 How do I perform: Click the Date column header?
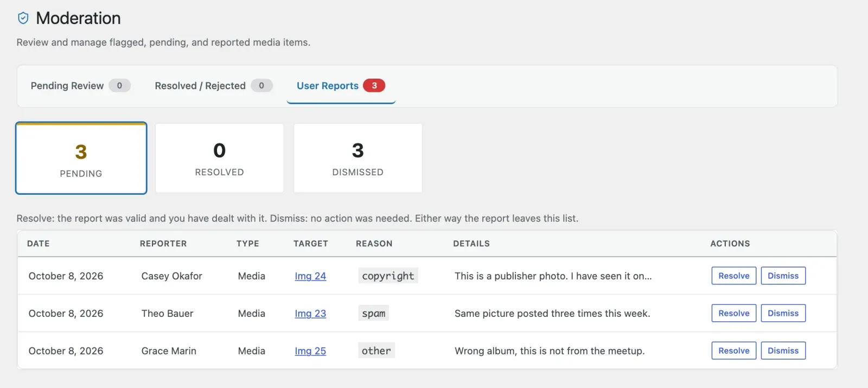pyautogui.click(x=39, y=244)
